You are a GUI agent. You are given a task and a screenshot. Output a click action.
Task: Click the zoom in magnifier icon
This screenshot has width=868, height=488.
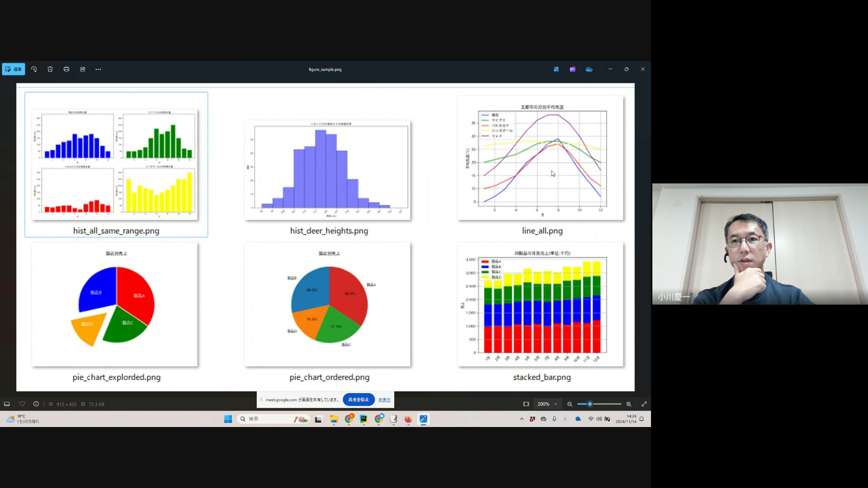pos(629,404)
